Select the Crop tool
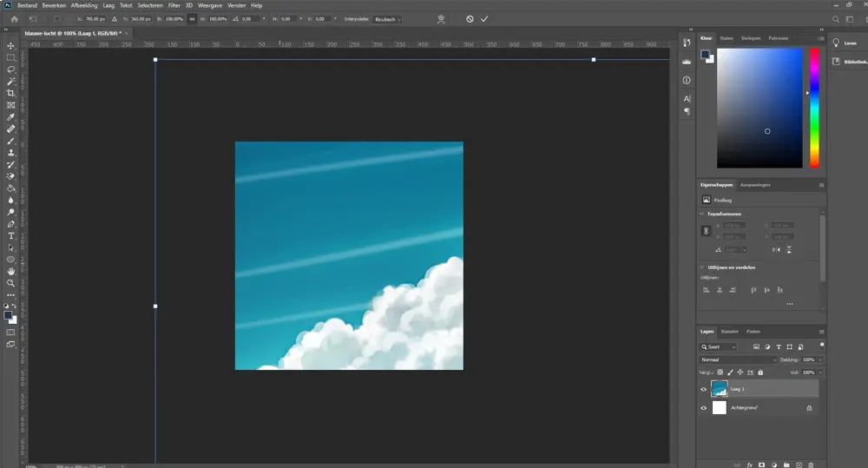868x468 pixels. pyautogui.click(x=10, y=93)
